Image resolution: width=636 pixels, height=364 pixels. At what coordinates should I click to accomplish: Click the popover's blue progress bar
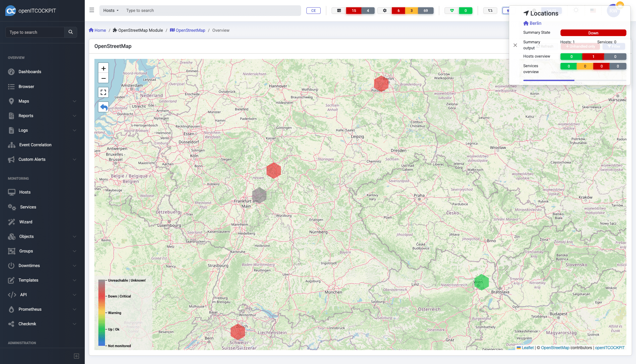pyautogui.click(x=549, y=80)
